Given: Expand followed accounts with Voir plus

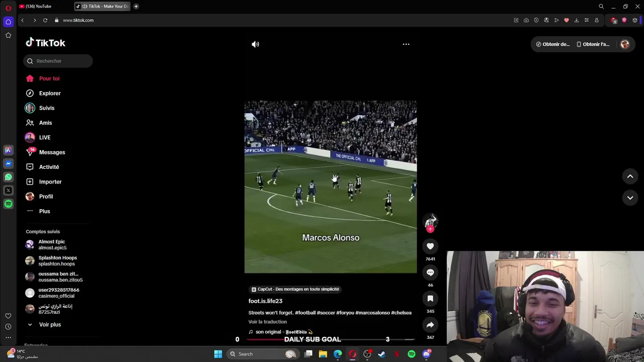Looking at the screenshot, I should pos(50,325).
